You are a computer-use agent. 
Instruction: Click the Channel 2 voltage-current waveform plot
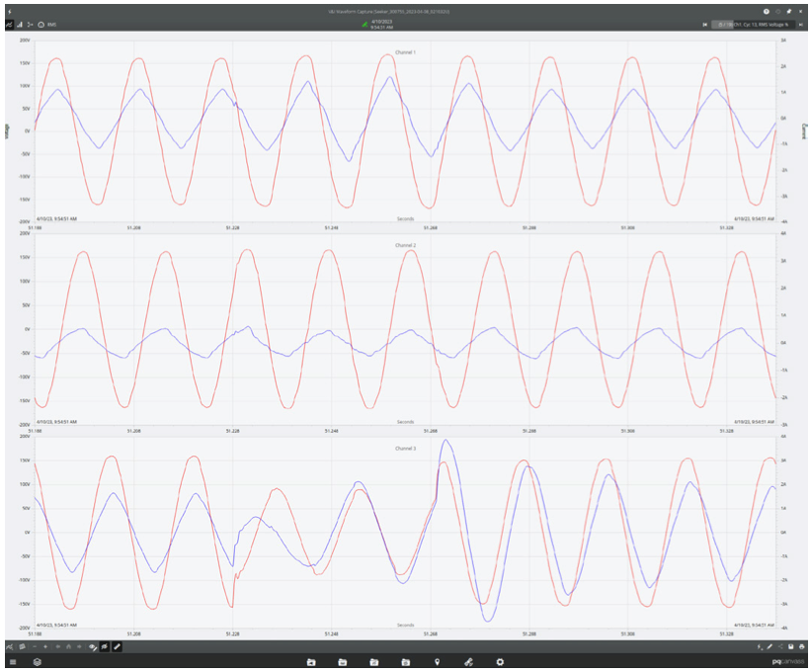pos(405,329)
